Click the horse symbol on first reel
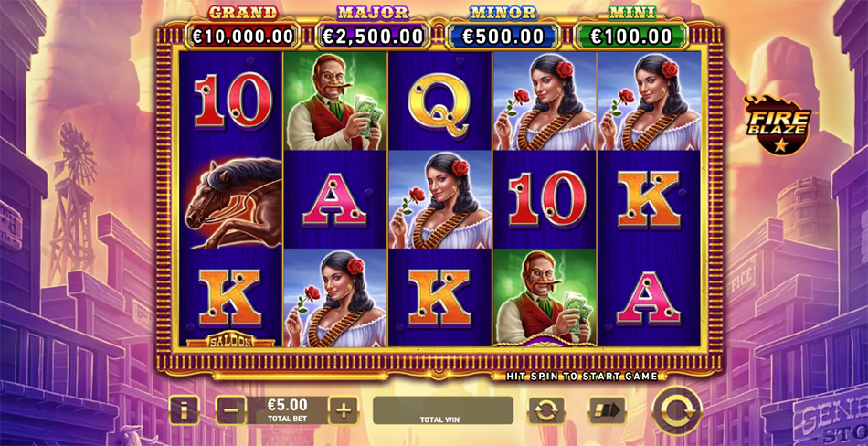This screenshot has height=446, width=868. [233, 200]
